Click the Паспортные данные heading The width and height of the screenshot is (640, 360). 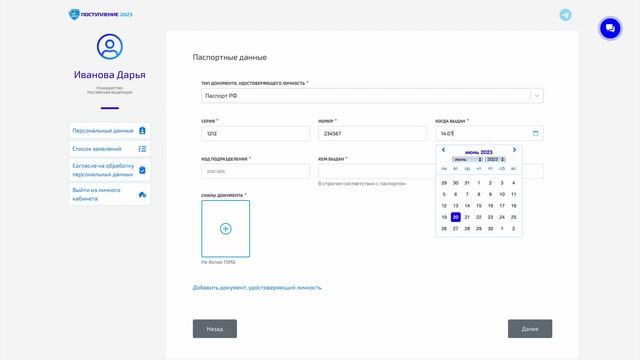(230, 58)
